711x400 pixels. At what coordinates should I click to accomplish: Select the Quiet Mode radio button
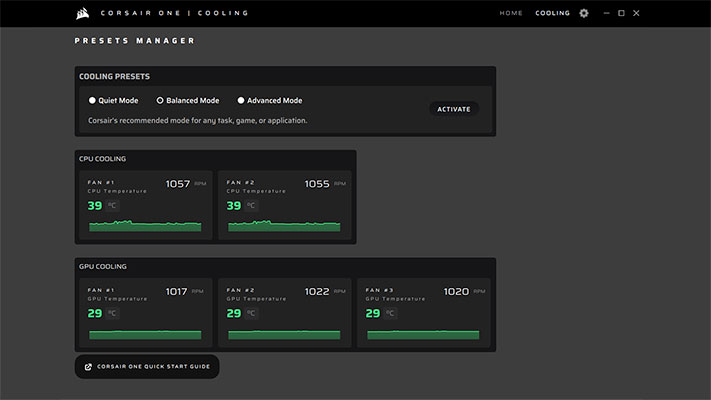point(92,101)
